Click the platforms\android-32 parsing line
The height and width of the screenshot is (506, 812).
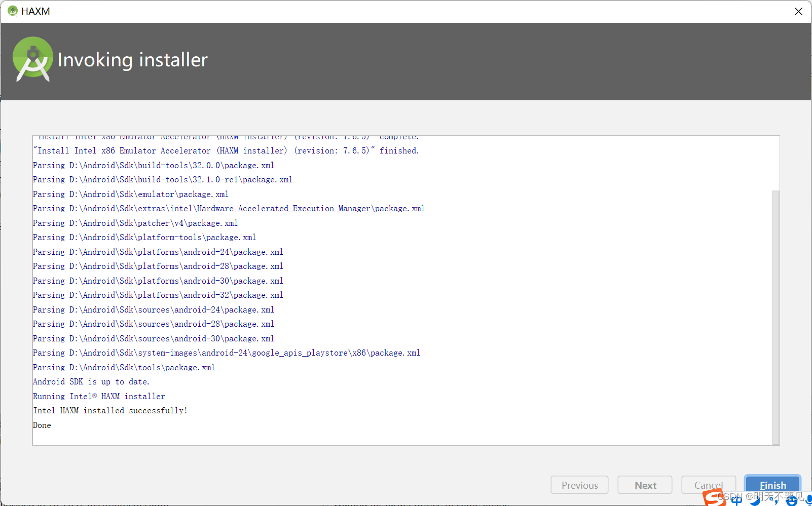158,295
